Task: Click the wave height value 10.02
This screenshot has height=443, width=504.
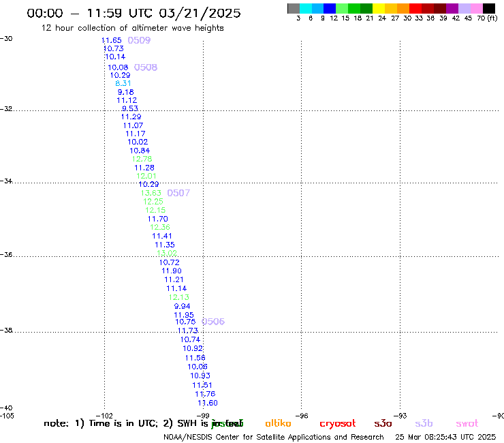Action: tap(138, 142)
